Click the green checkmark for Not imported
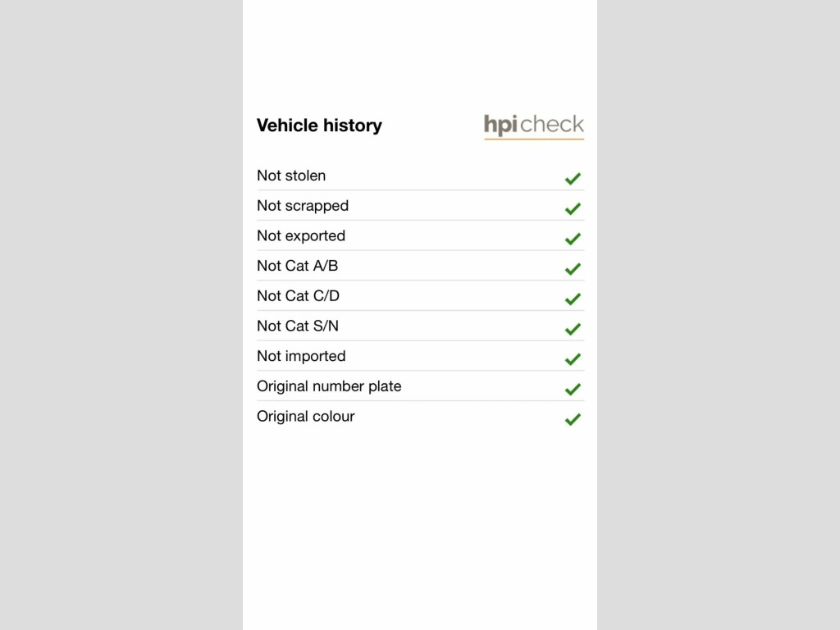This screenshot has height=630, width=840. [x=573, y=358]
